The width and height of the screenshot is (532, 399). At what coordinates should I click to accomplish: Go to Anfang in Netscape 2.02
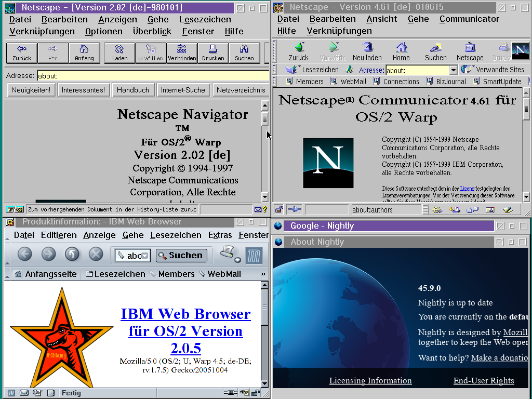[x=84, y=53]
